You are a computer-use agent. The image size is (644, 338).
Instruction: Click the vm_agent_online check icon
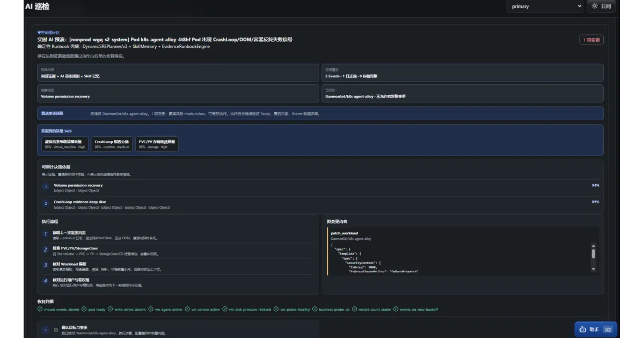151,310
